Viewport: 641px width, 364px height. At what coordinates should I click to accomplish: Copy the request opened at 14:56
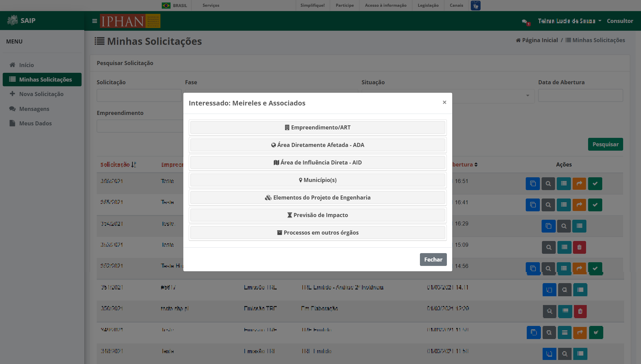coord(532,269)
